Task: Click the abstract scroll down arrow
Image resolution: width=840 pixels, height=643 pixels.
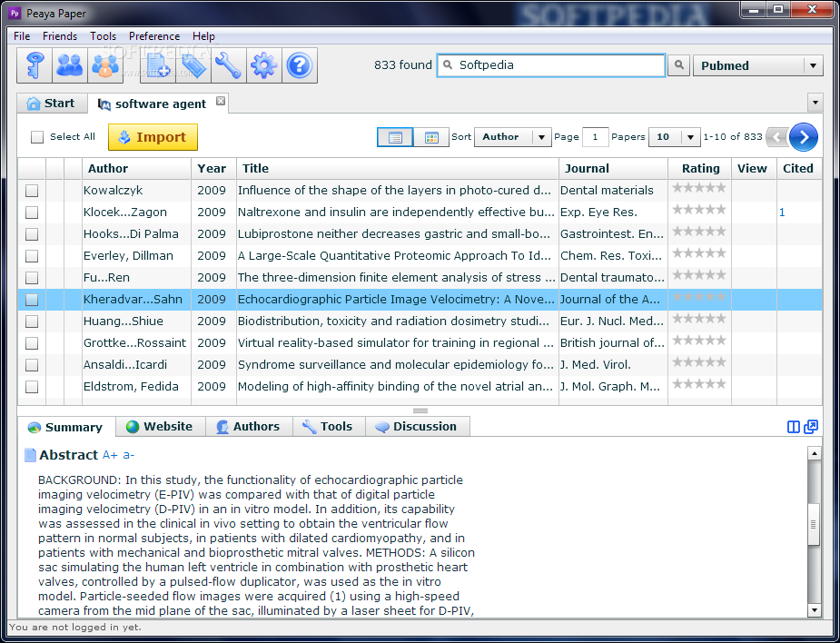Action: 814,609
